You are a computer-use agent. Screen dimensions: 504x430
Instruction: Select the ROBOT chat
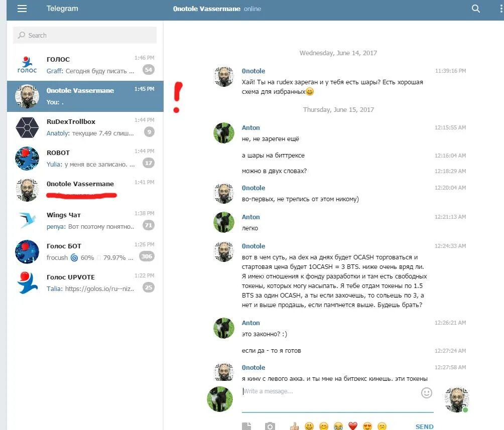[85, 159]
